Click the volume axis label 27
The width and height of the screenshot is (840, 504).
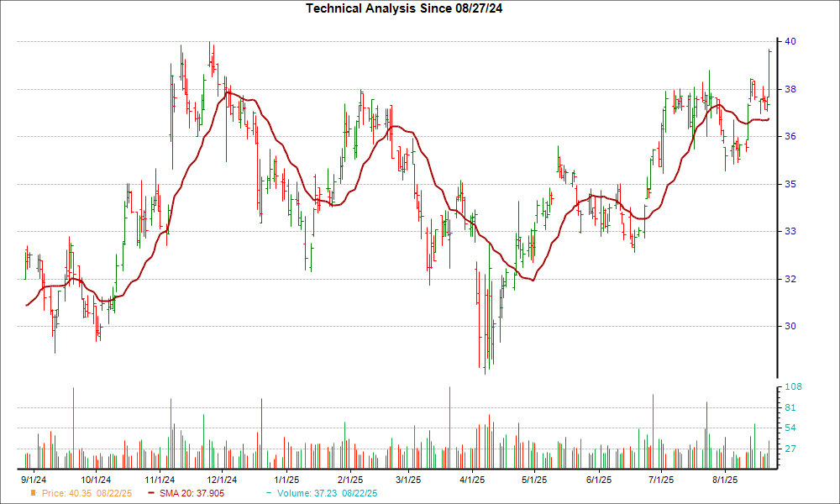click(x=790, y=449)
